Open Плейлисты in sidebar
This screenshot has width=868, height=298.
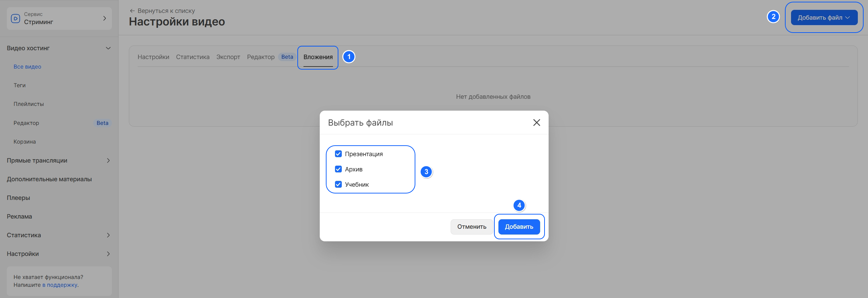pyautogui.click(x=29, y=104)
